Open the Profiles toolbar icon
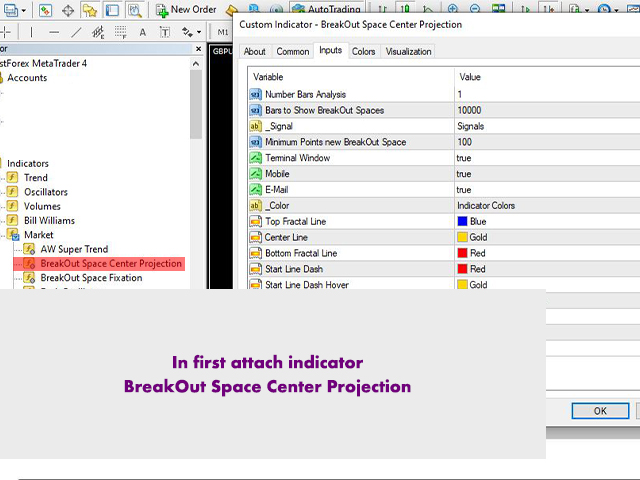The height and width of the screenshot is (480, 640). pyautogui.click(x=11, y=10)
